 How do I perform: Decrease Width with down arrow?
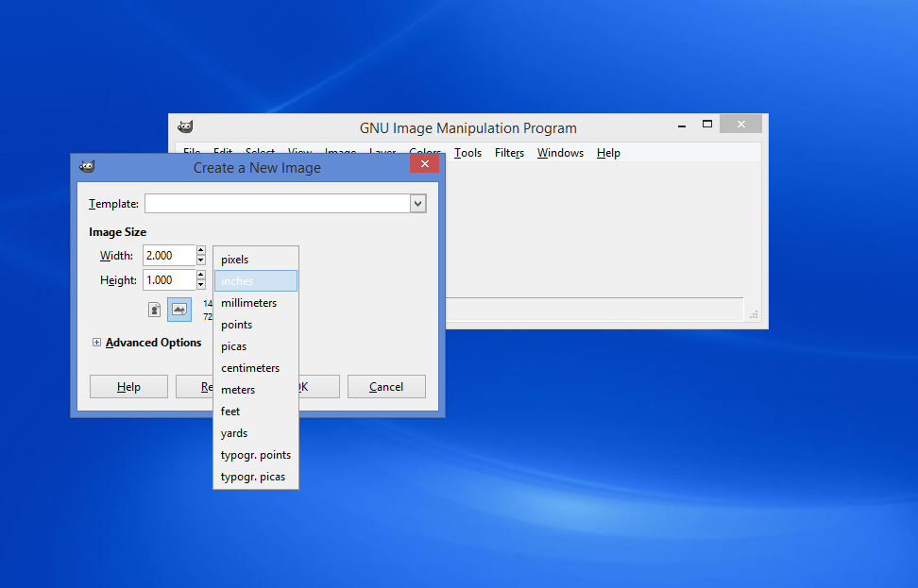click(201, 260)
